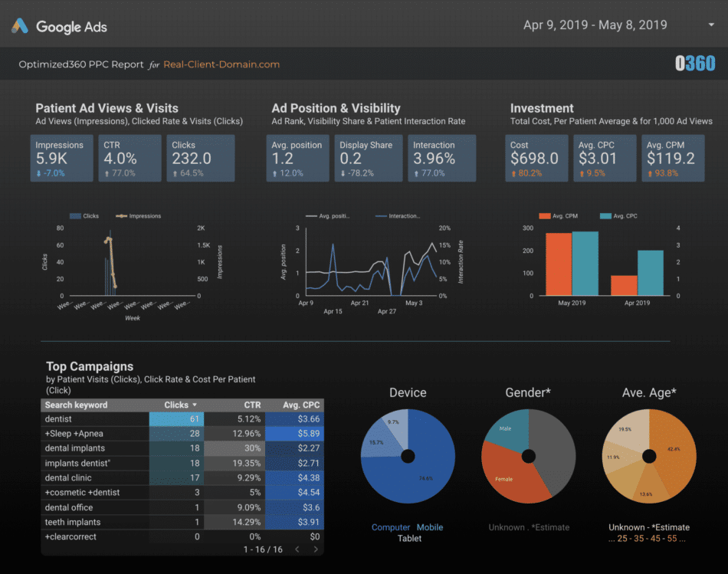This screenshot has height=574, width=728.
Task: Click the Apr 2019 Avg. CPC teal bar
Action: 651,273
